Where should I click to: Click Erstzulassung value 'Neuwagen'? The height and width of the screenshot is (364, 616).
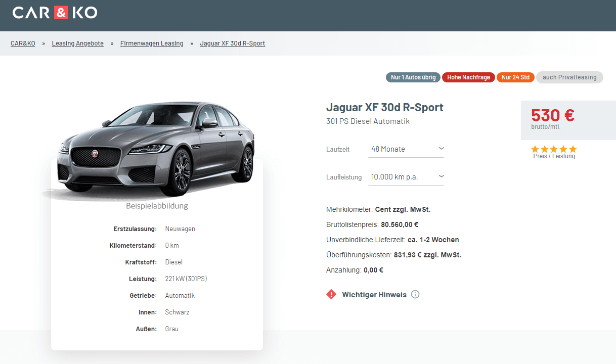(x=180, y=229)
